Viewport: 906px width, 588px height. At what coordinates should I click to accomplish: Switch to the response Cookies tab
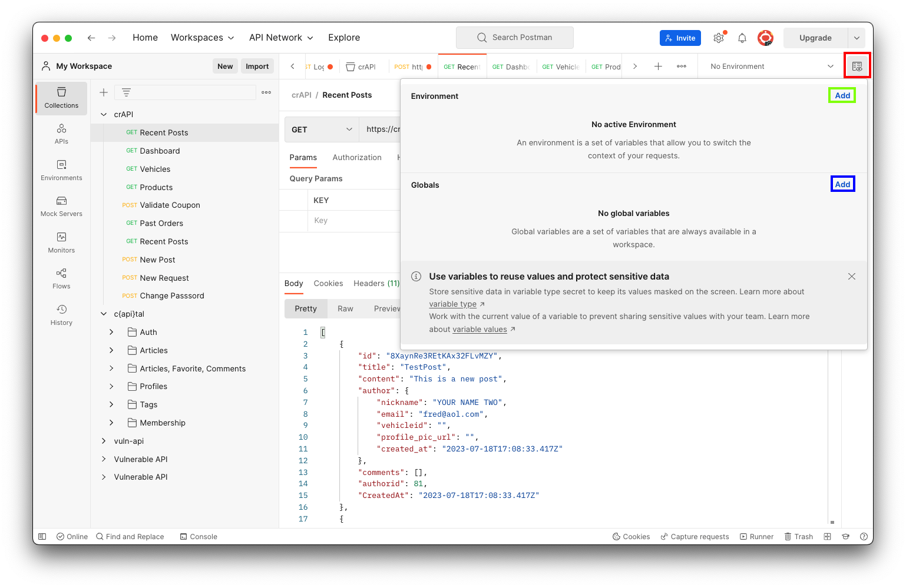[x=328, y=284]
